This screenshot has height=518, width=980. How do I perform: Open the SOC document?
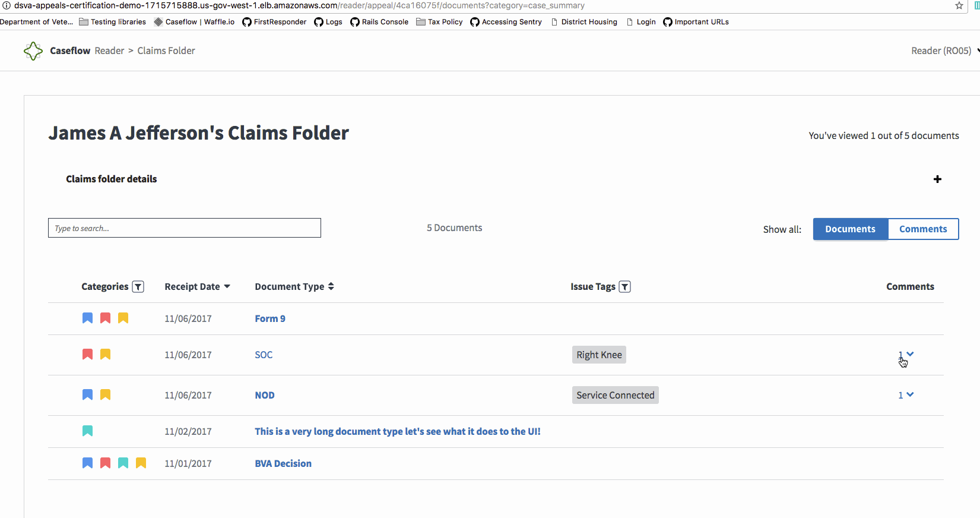pyautogui.click(x=264, y=355)
